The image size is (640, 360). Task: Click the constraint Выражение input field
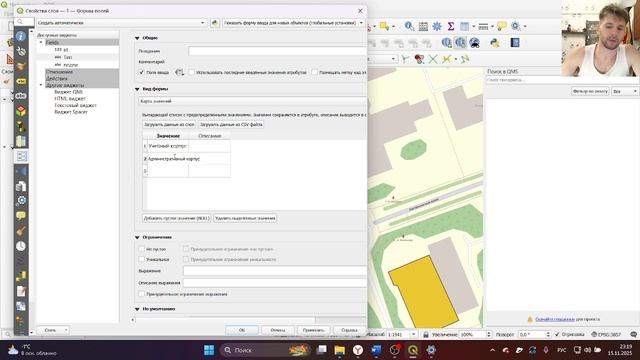[275, 271]
